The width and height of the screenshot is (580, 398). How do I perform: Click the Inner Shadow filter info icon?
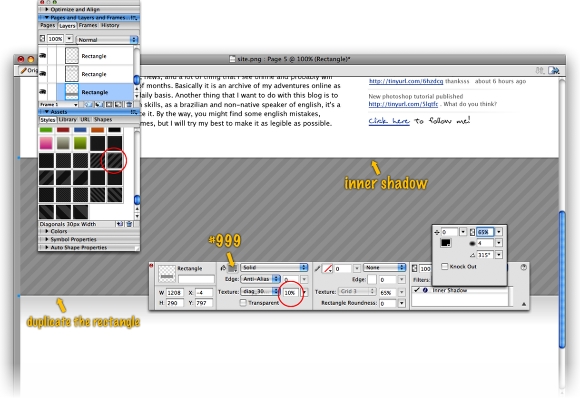[x=425, y=290]
